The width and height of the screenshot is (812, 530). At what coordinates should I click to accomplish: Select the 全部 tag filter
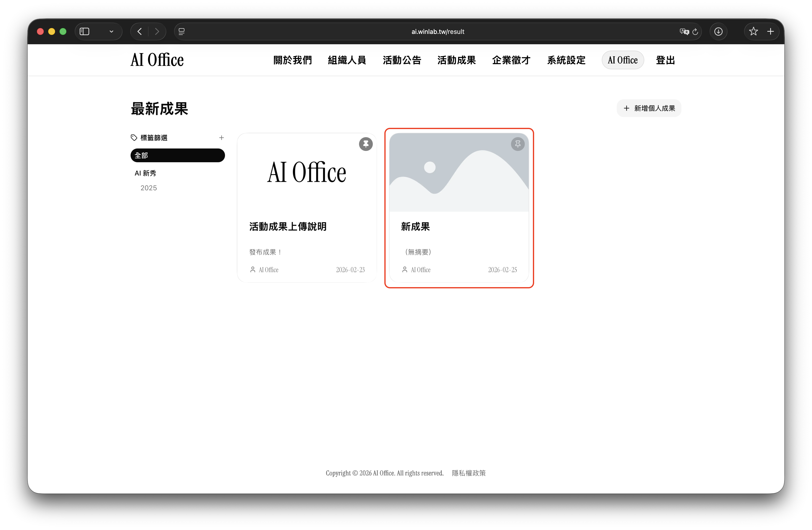177,156
